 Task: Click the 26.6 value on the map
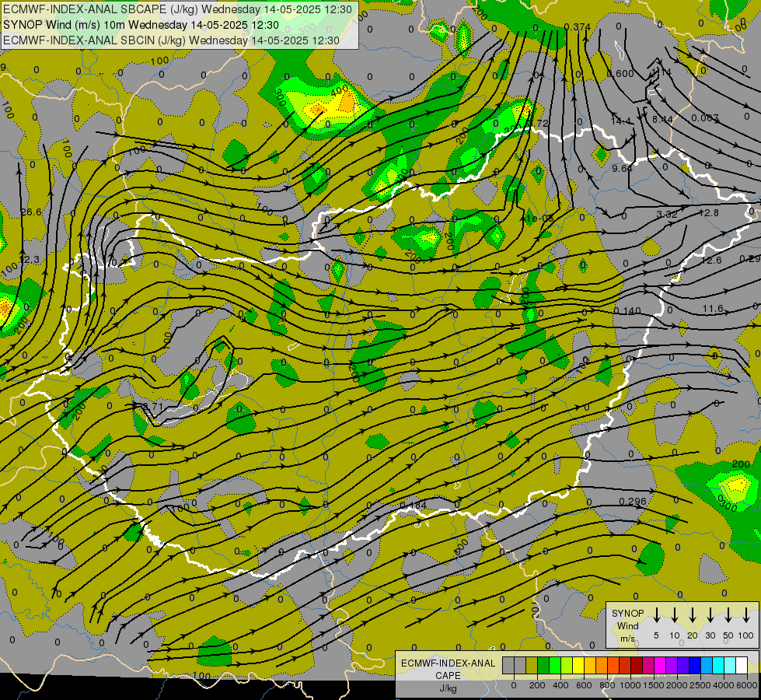31,212
